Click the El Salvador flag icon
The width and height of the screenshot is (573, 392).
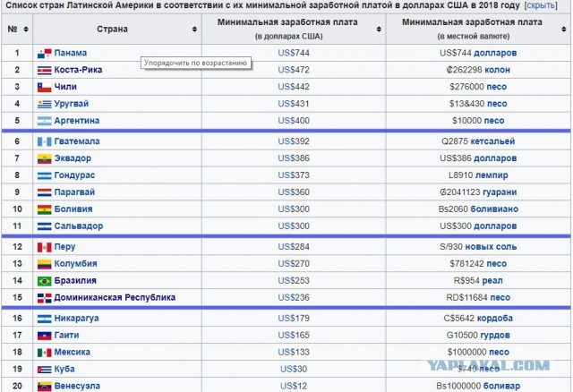pyautogui.click(x=44, y=226)
